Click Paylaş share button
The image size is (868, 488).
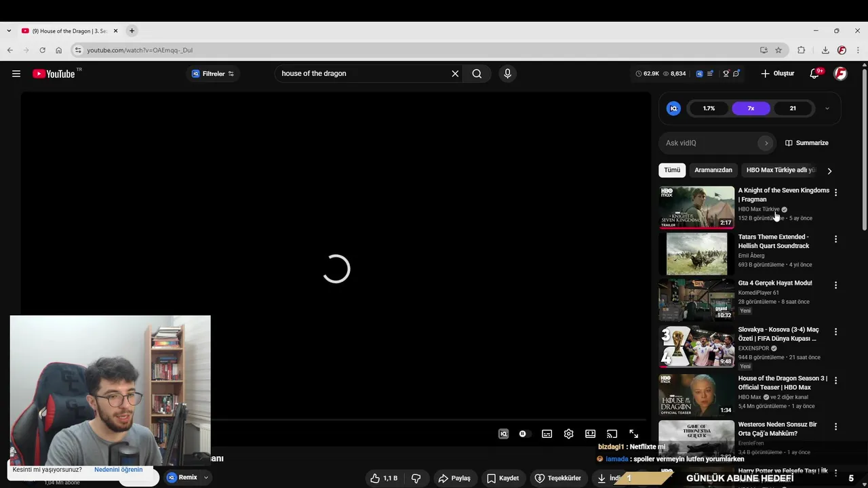pos(454,478)
